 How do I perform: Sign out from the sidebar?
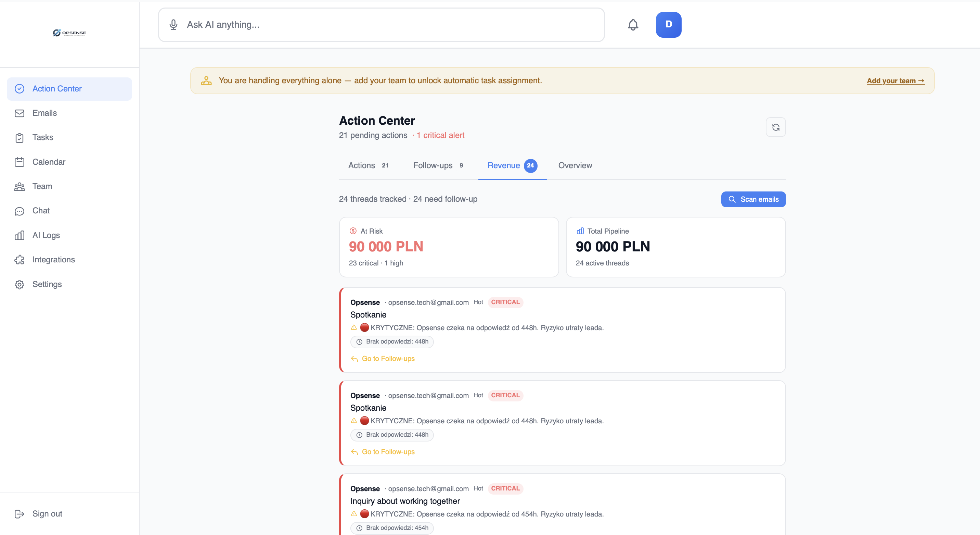(x=47, y=514)
